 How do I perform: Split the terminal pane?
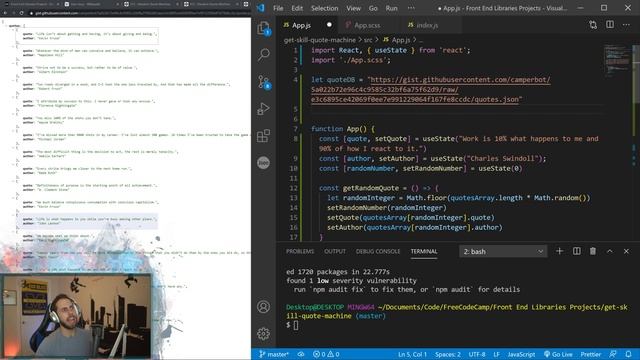coord(576,251)
